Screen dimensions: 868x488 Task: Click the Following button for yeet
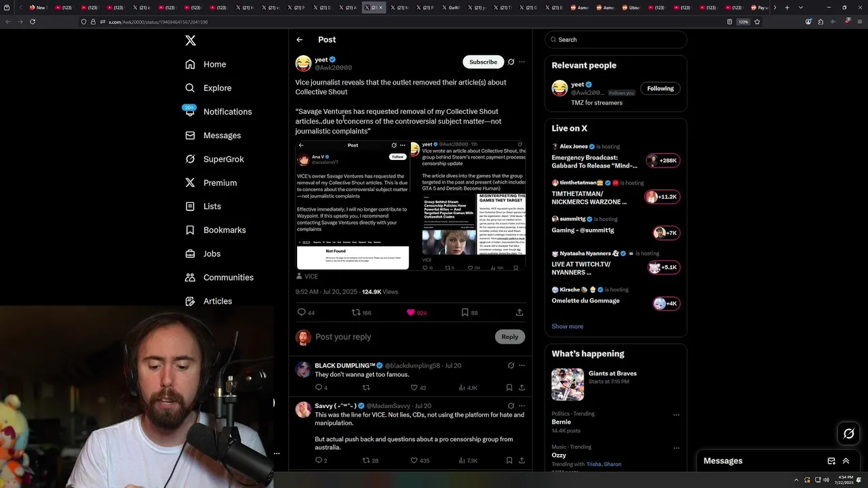coord(660,88)
